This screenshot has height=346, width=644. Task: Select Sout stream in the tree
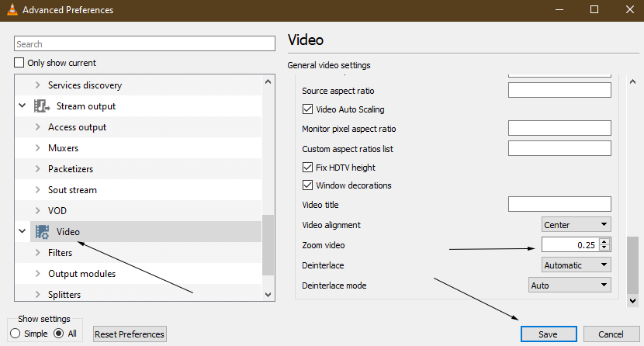72,189
